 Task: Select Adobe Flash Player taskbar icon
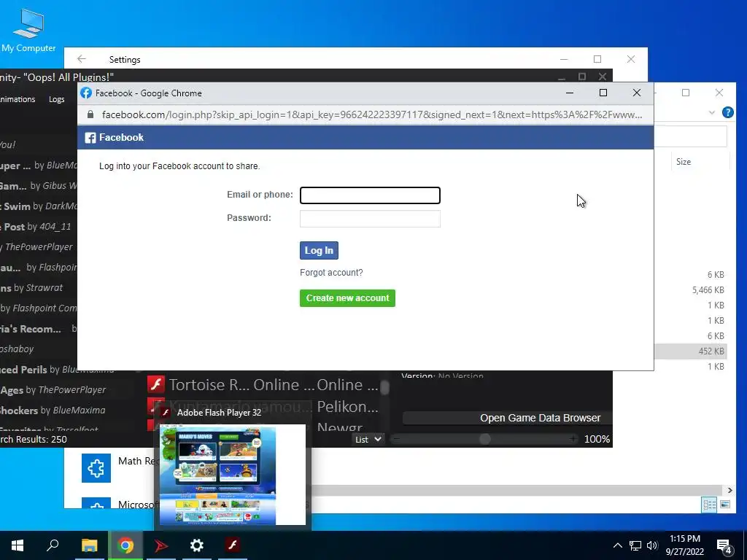233,545
